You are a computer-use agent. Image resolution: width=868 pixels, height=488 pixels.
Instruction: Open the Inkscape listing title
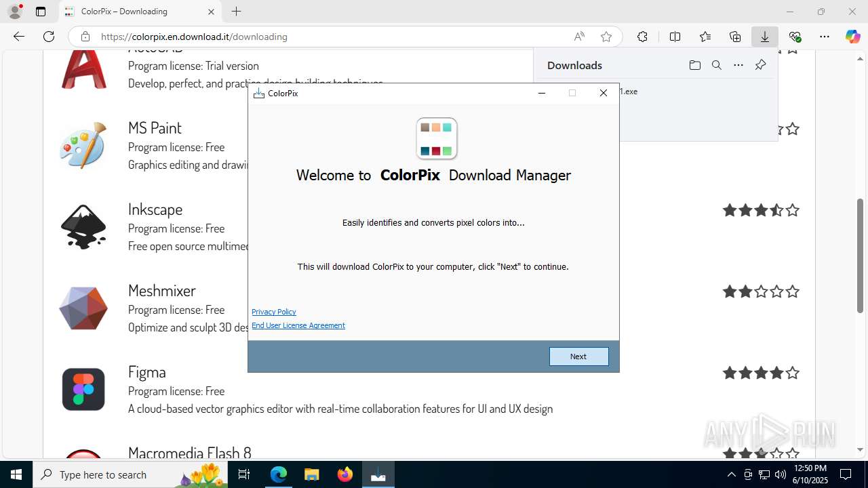(x=155, y=209)
